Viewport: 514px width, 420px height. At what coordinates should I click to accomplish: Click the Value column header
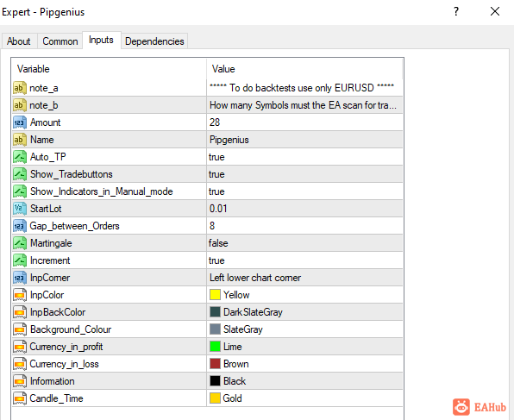point(304,69)
